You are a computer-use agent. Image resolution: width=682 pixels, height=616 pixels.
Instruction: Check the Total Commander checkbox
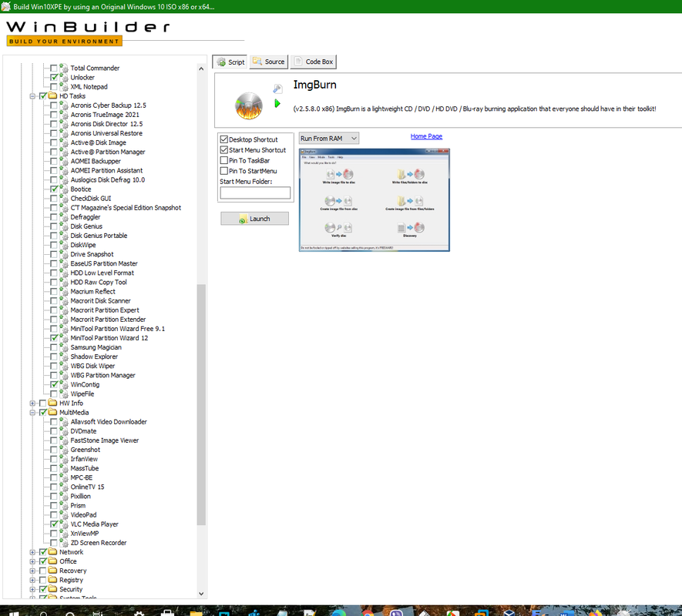point(53,68)
